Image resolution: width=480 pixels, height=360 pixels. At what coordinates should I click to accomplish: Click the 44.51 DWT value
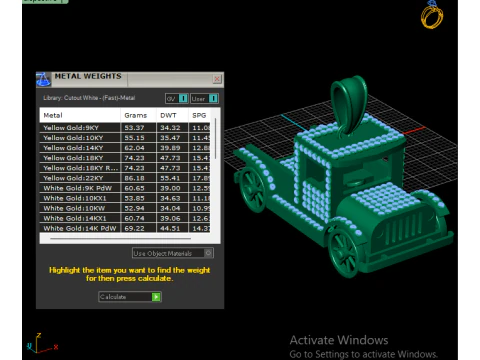[170, 228]
